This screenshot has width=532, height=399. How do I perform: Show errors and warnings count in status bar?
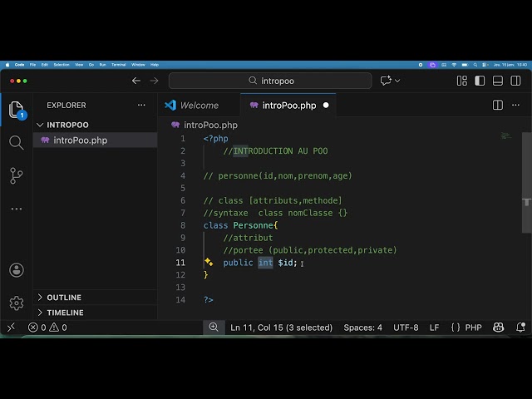[x=47, y=328]
